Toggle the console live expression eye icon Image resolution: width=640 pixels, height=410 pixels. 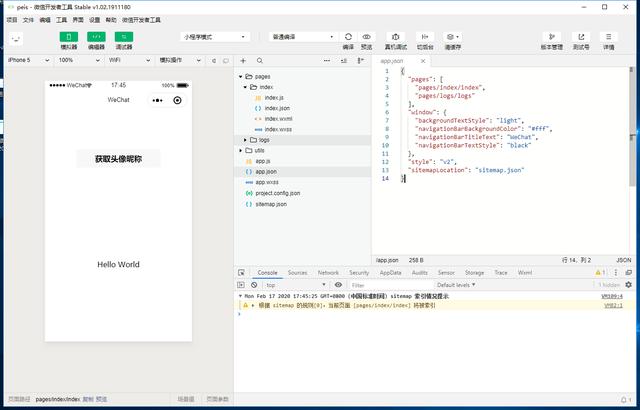pyautogui.click(x=338, y=285)
